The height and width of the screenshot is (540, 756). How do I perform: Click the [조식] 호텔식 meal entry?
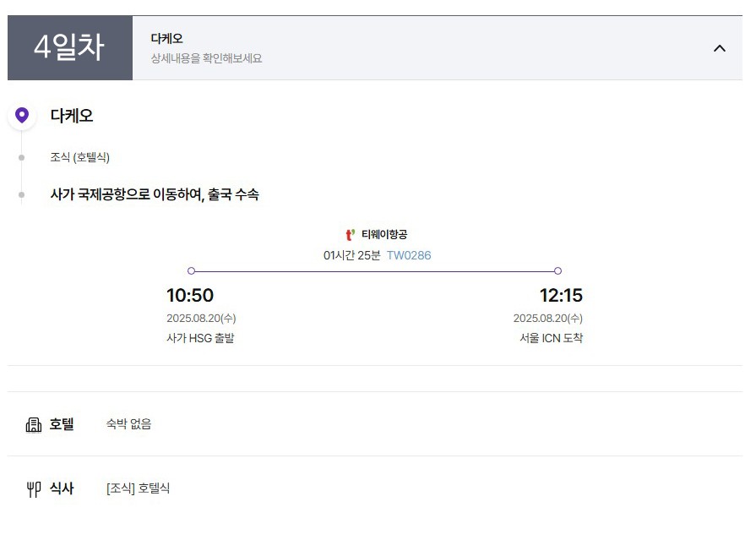(x=138, y=488)
